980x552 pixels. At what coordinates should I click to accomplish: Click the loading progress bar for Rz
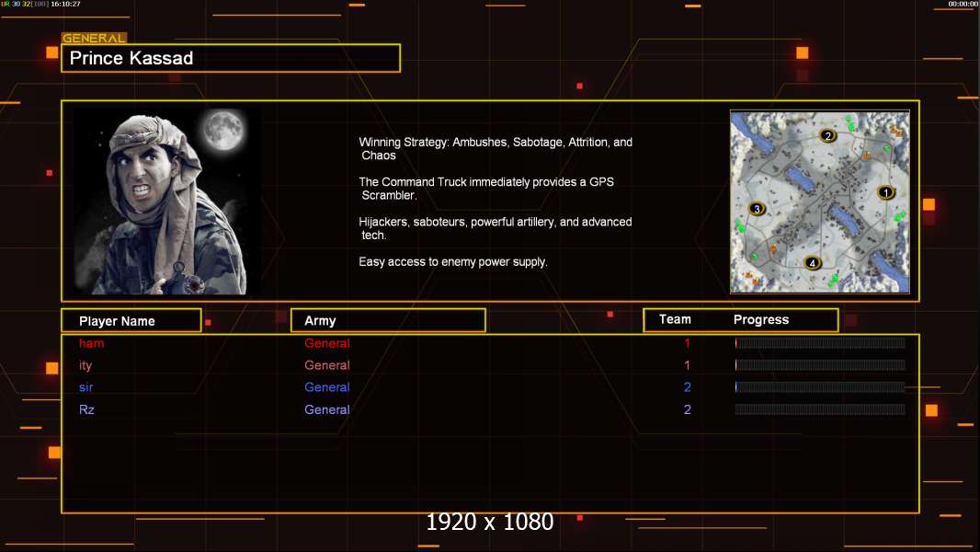(820, 409)
